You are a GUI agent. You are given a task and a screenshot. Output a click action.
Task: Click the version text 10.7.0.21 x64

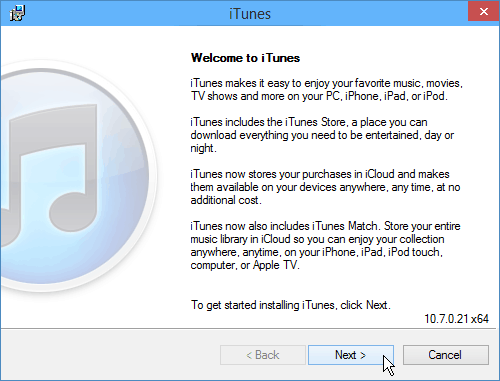click(456, 319)
